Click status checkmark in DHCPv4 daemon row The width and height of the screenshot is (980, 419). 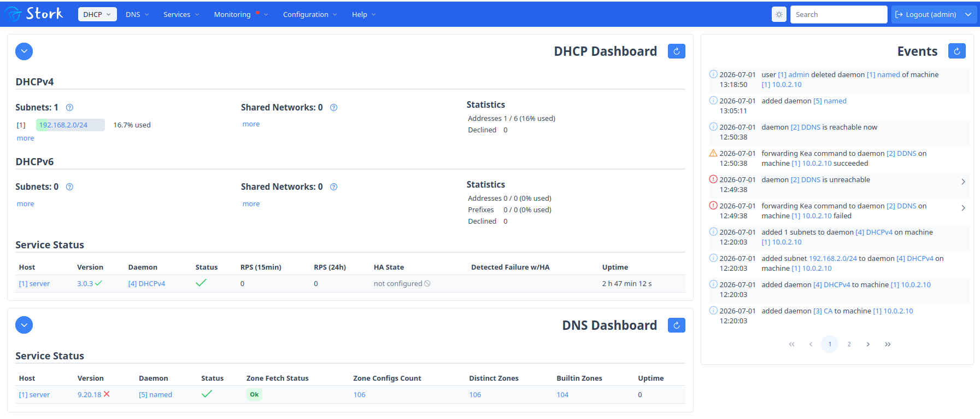click(201, 283)
